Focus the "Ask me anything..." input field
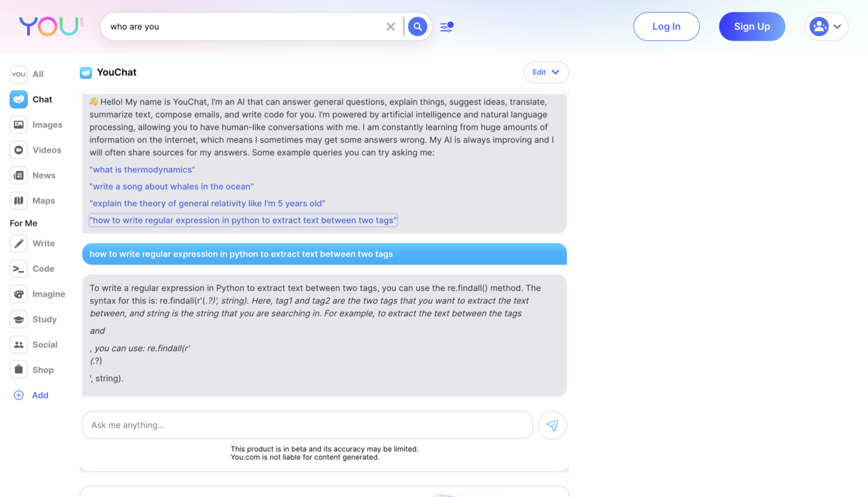Image resolution: width=868 pixels, height=497 pixels. click(x=307, y=425)
